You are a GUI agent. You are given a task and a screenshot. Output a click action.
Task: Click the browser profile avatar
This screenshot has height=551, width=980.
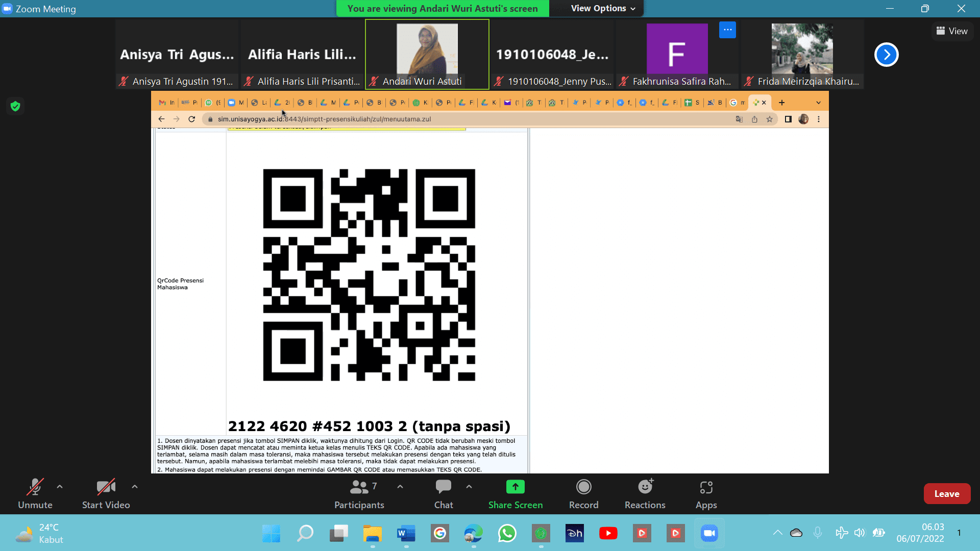(803, 119)
